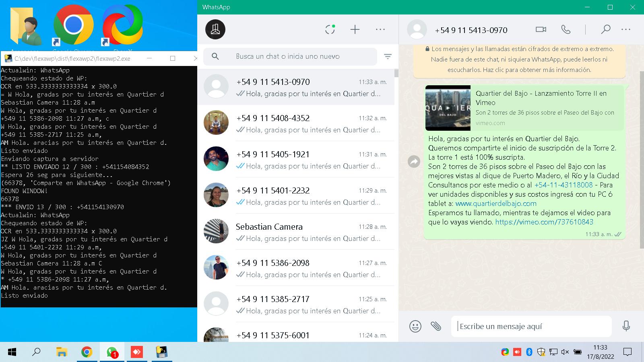Viewport: 644px width, 362px height.
Task: Start a new chat with plus icon
Action: pyautogui.click(x=355, y=29)
